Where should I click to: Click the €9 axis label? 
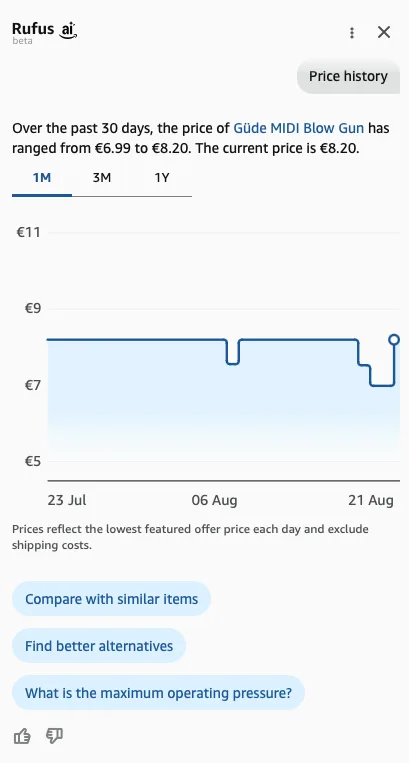33,309
